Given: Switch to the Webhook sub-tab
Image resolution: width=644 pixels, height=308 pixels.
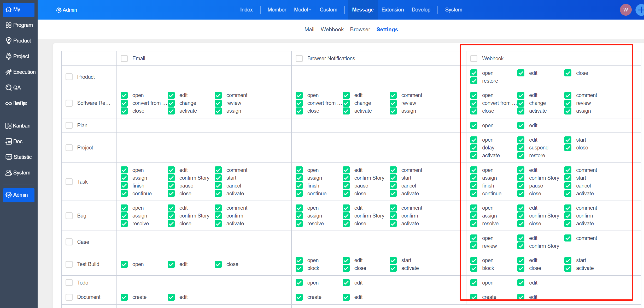Looking at the screenshot, I should pyautogui.click(x=332, y=29).
